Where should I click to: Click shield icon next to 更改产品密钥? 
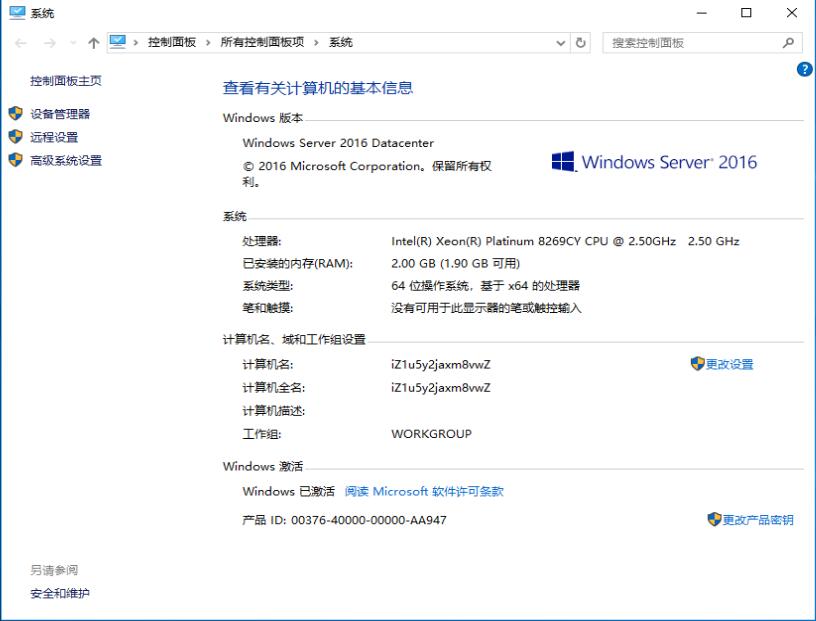714,519
